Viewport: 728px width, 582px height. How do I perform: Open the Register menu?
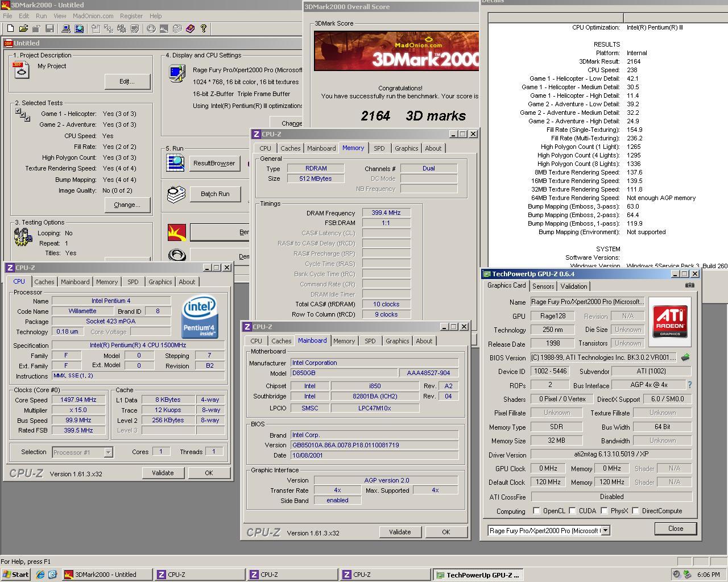tap(131, 16)
